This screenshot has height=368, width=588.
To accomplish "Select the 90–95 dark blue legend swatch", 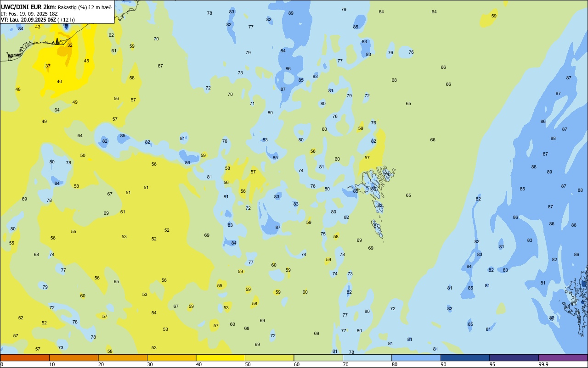I will click(465, 357).
